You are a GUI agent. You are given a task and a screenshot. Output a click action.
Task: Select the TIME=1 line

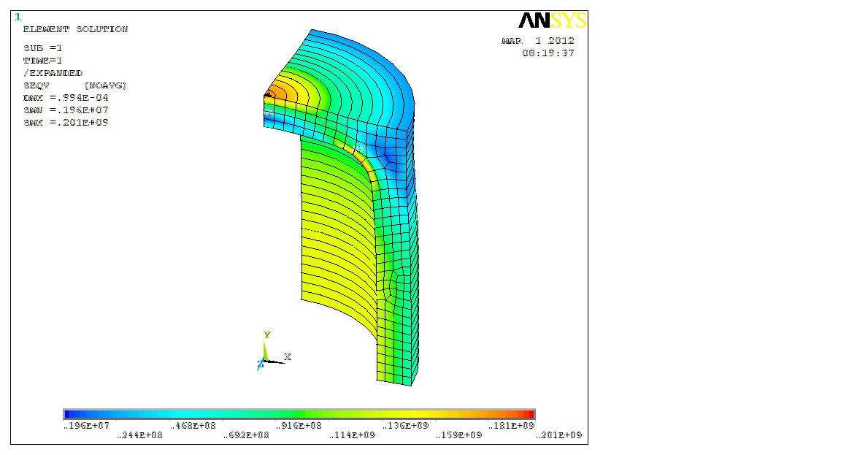[42, 61]
